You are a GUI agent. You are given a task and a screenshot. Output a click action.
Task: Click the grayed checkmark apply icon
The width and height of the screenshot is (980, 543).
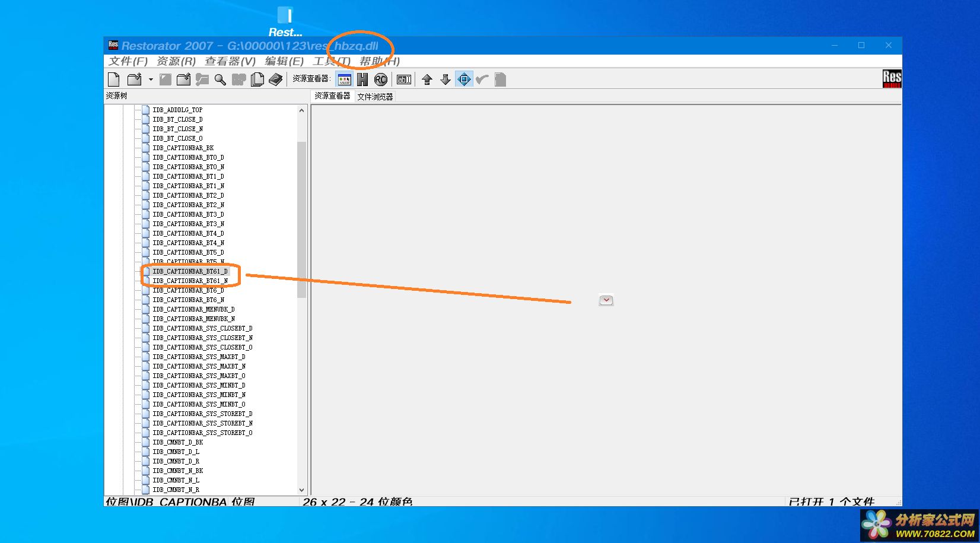tap(482, 80)
